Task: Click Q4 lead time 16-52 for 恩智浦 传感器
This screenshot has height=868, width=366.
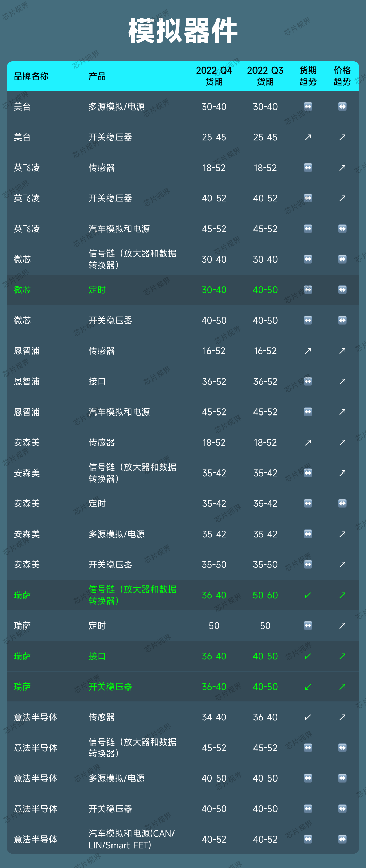Action: 214,351
